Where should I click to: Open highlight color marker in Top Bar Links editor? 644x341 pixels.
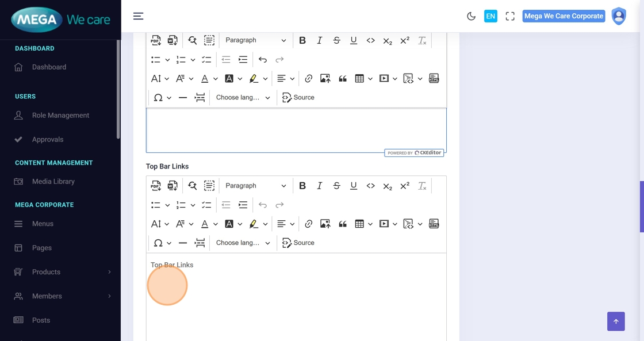(x=254, y=224)
